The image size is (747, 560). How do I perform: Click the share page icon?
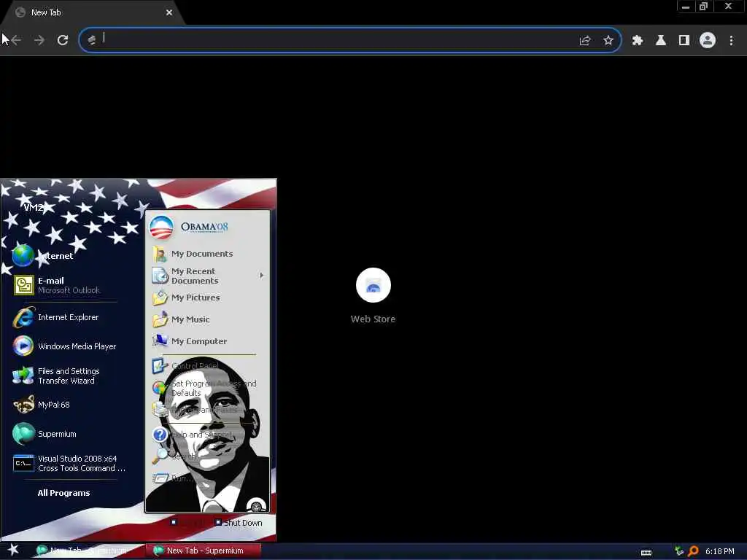[x=585, y=41]
